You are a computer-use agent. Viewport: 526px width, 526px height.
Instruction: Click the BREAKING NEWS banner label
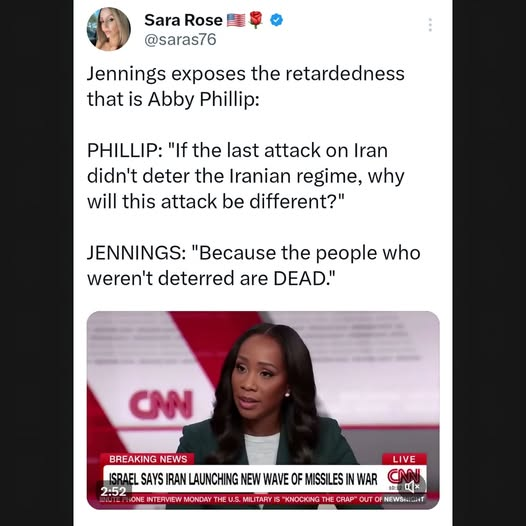tap(148, 459)
